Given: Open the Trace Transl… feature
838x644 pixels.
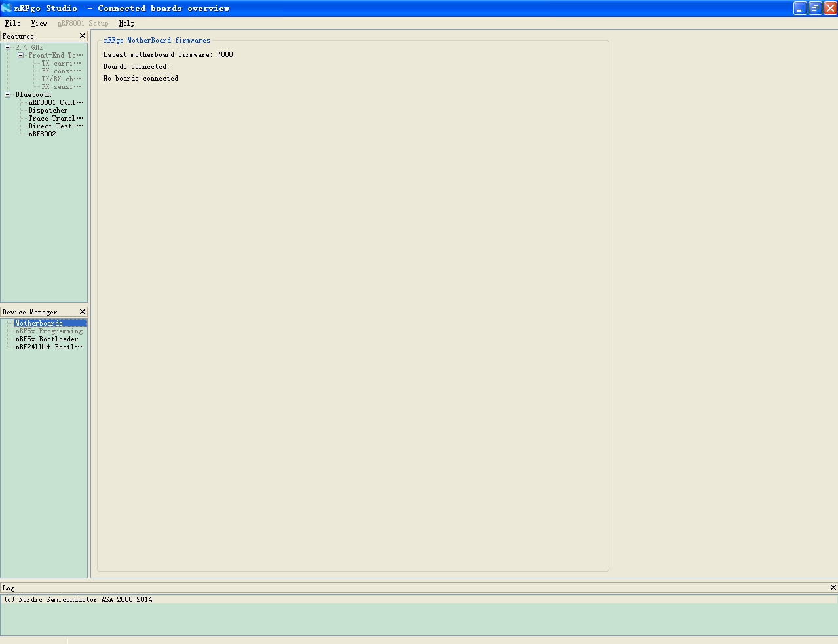Looking at the screenshot, I should coord(56,119).
